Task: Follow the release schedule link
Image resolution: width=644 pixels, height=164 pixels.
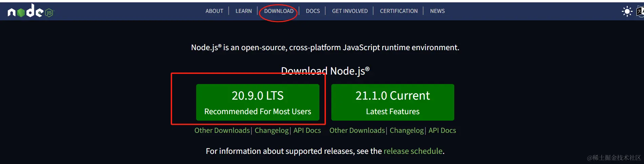Action: click(x=413, y=151)
